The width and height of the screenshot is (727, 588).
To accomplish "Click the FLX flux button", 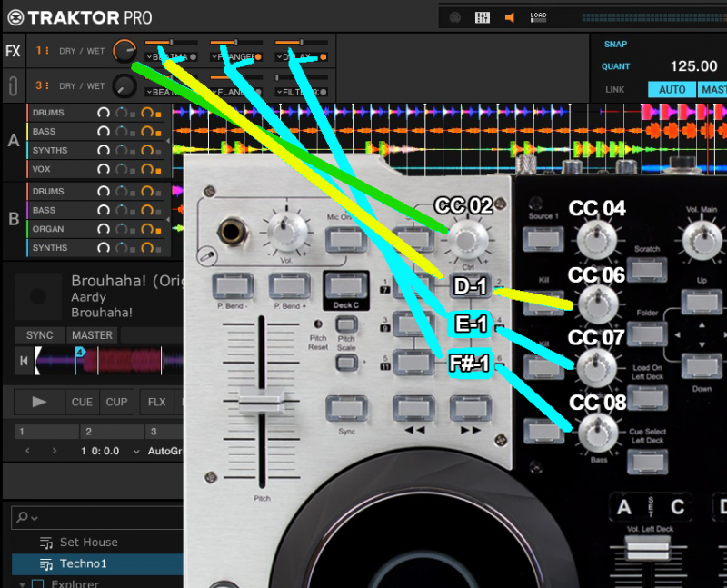I will pyautogui.click(x=156, y=402).
